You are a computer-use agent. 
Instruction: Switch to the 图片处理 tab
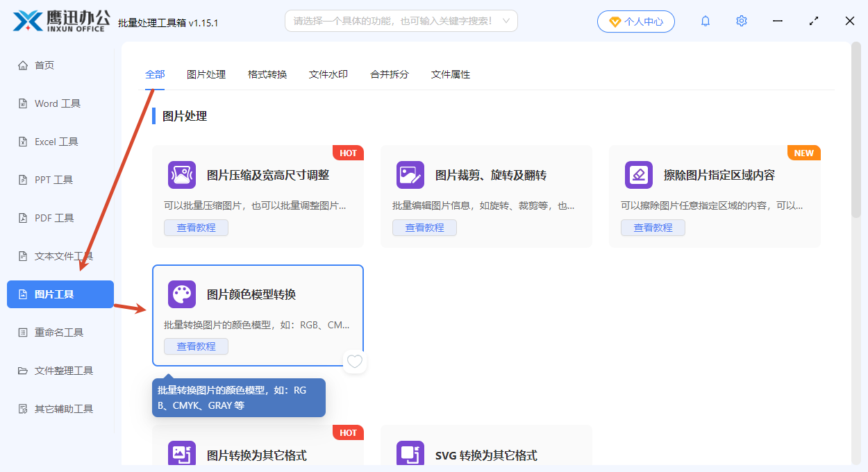206,74
